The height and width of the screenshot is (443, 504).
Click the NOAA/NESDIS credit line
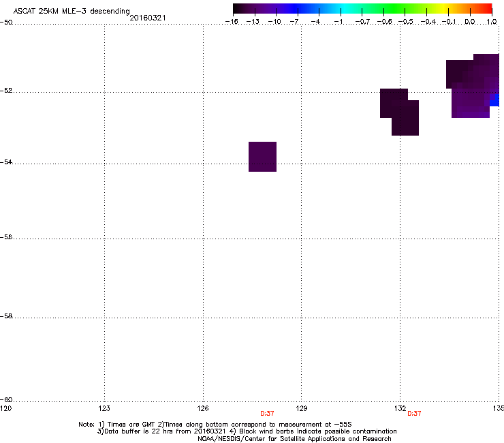tap(294, 439)
